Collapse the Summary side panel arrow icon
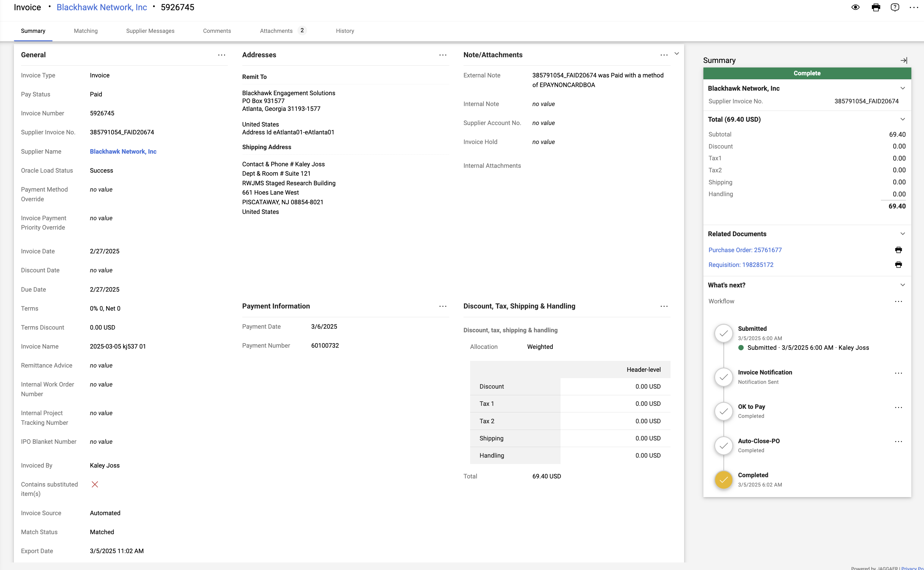 point(904,60)
